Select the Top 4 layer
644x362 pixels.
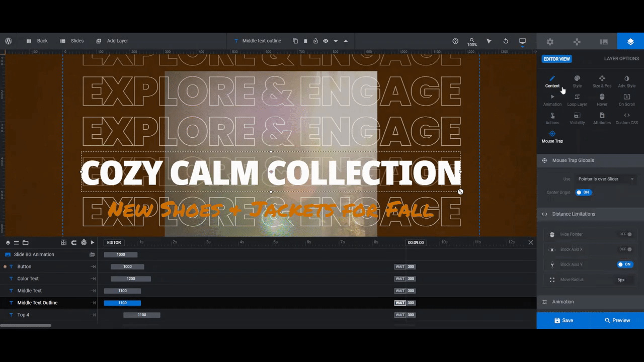point(49,315)
